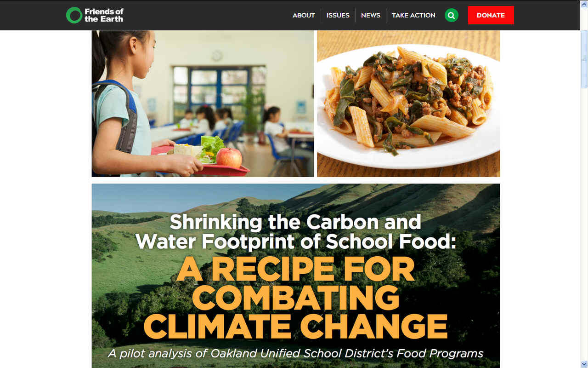This screenshot has height=368, width=588.
Task: Click the green circle logo icon
Action: pyautogui.click(x=74, y=15)
